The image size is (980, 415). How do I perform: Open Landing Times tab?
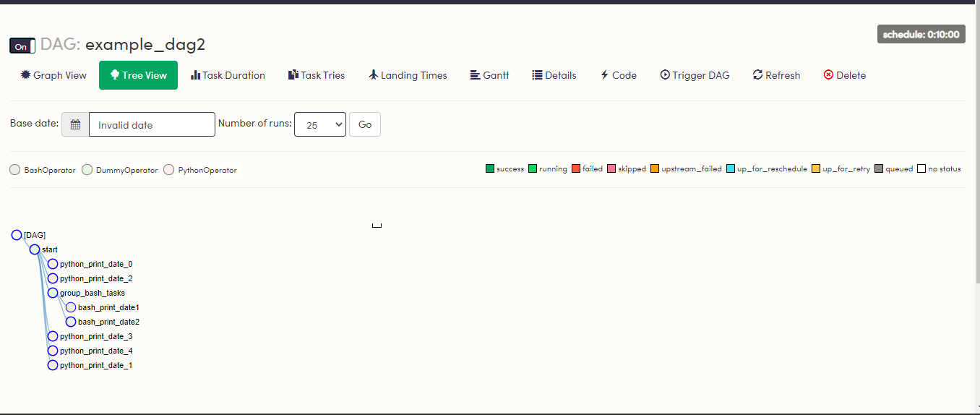(x=408, y=75)
